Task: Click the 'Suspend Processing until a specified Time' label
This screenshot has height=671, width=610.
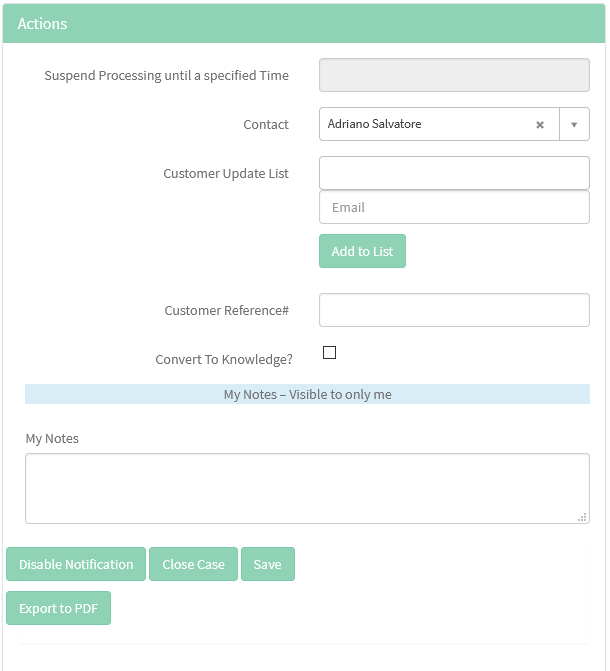Action: tap(166, 75)
